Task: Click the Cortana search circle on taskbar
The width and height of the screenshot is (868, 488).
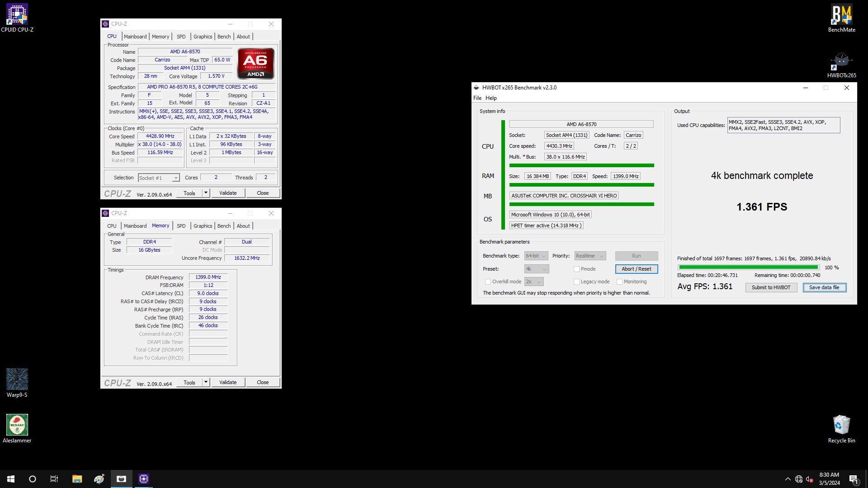Action: (x=33, y=479)
